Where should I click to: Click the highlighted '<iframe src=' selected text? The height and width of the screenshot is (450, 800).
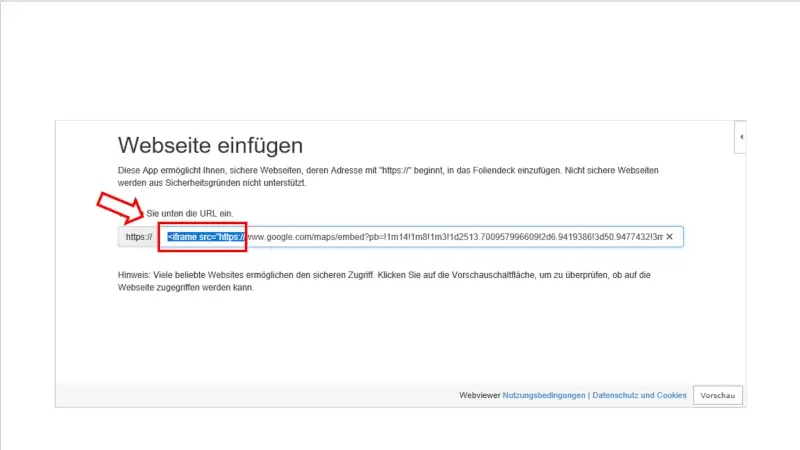(x=205, y=237)
